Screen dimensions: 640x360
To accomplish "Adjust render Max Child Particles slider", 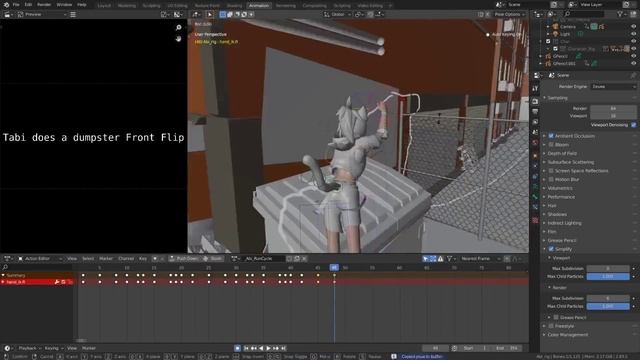I will click(x=608, y=306).
